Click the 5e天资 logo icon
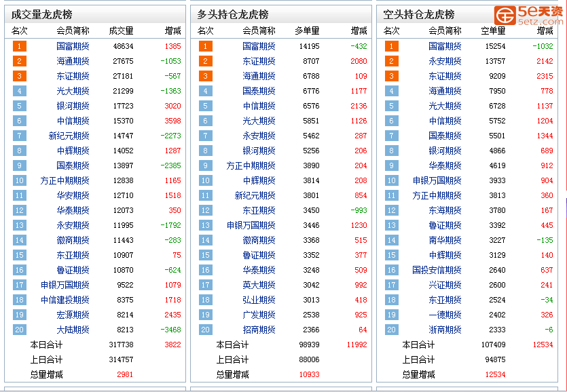The image size is (567, 392). (505, 16)
